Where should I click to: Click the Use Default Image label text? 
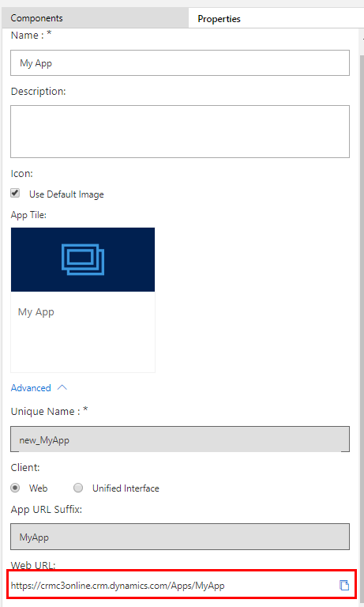pos(66,194)
